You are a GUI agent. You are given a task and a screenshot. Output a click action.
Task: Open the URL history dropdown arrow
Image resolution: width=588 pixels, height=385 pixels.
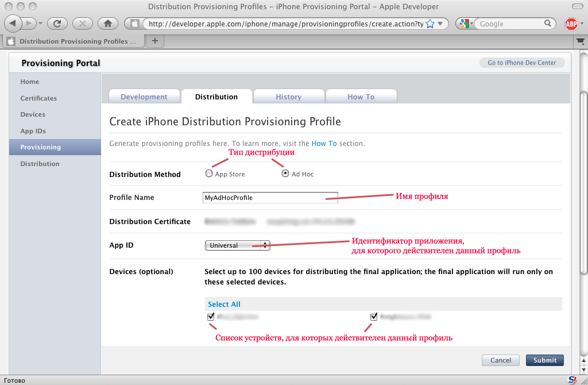tap(440, 24)
